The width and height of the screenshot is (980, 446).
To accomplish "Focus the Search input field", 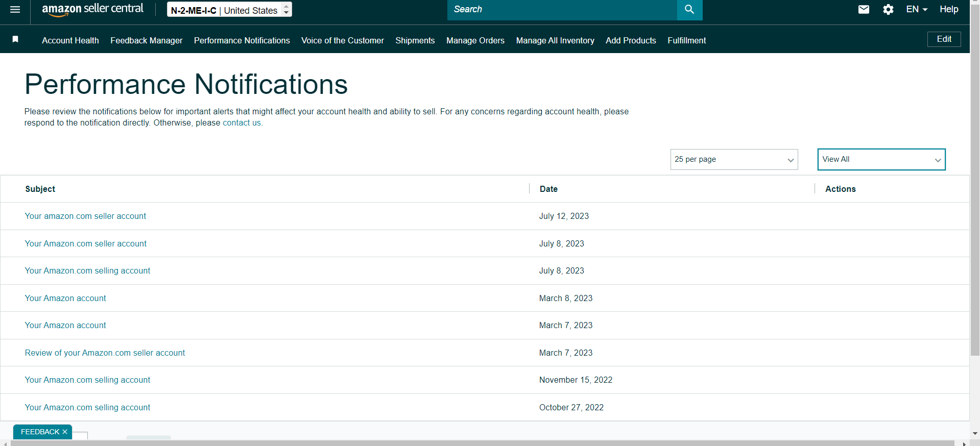I will [x=562, y=10].
